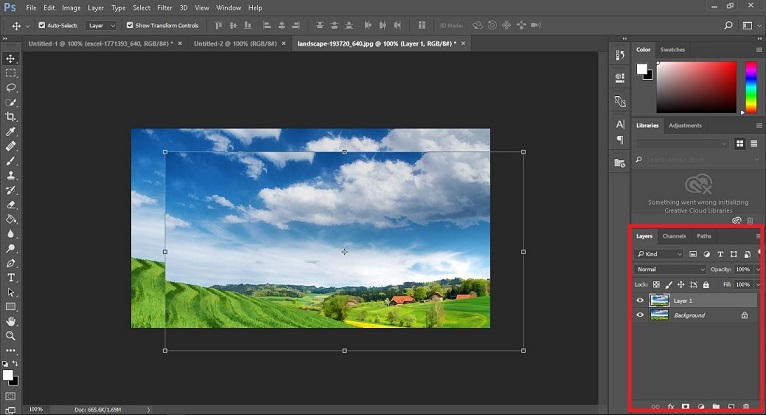Open the Normal blend mode dropdown

tap(670, 269)
